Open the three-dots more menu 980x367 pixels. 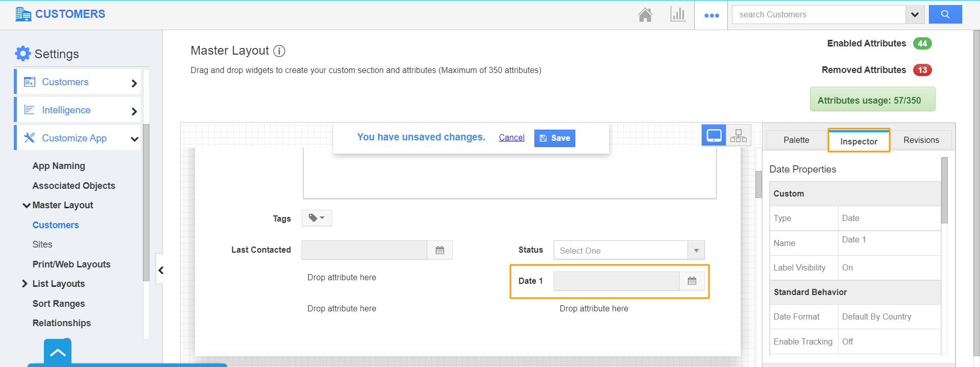(711, 15)
